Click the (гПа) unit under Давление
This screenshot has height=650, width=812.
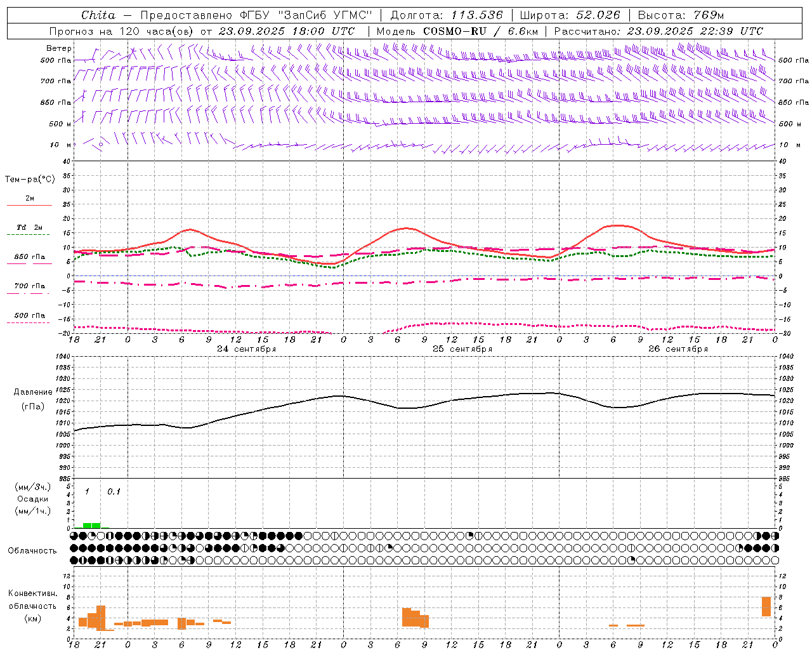(x=33, y=407)
